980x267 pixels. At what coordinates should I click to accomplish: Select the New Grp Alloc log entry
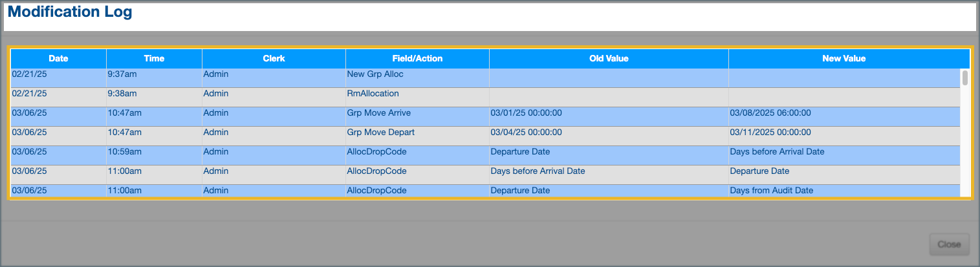click(375, 74)
